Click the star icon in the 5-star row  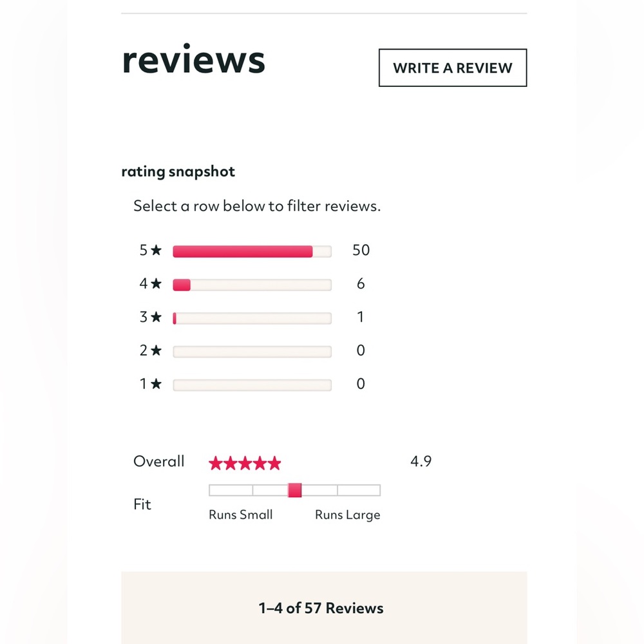pyautogui.click(x=156, y=251)
